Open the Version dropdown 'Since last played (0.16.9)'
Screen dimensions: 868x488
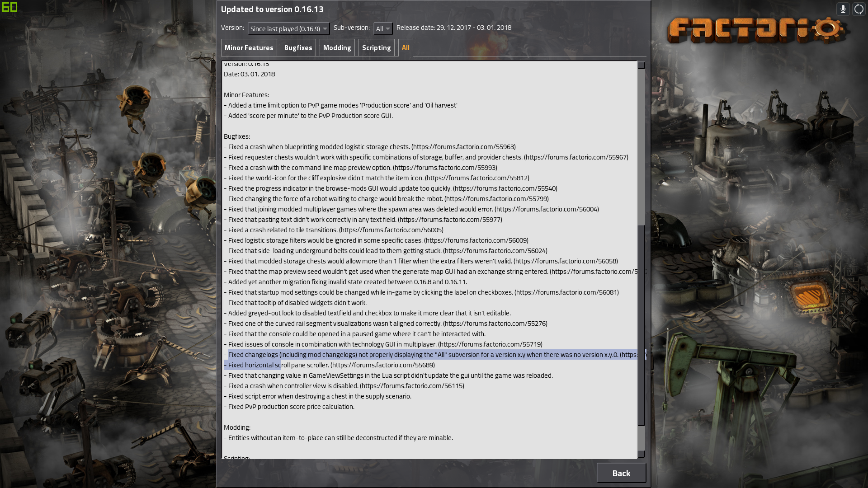[x=288, y=28]
